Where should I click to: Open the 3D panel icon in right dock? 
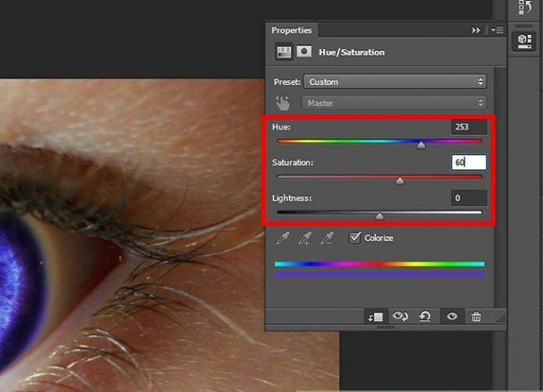(x=521, y=41)
